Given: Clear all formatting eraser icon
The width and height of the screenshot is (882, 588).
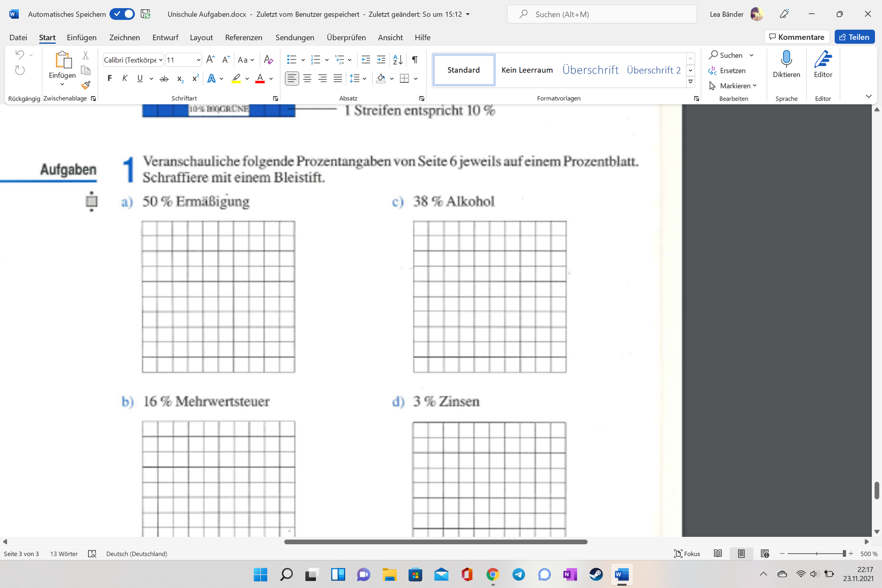Looking at the screenshot, I should [x=268, y=60].
